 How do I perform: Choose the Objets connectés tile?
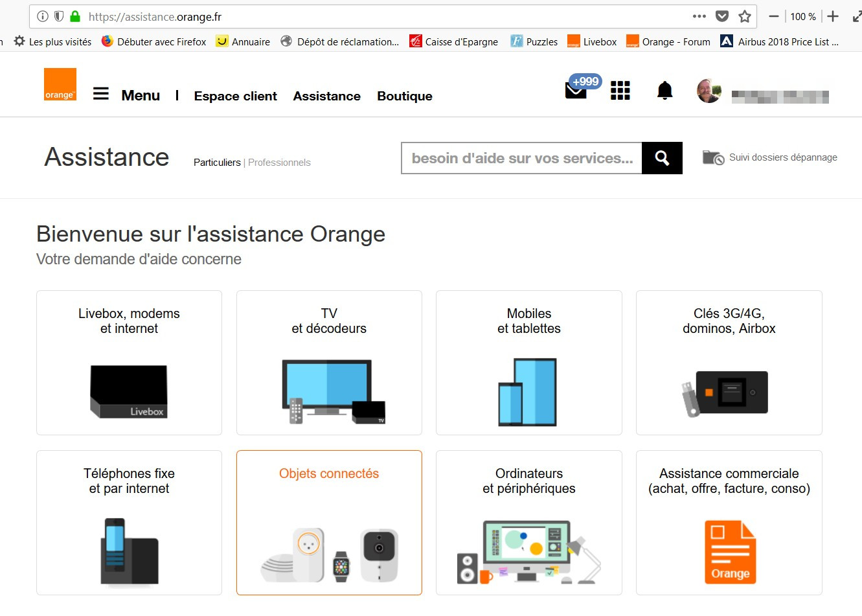coord(329,523)
